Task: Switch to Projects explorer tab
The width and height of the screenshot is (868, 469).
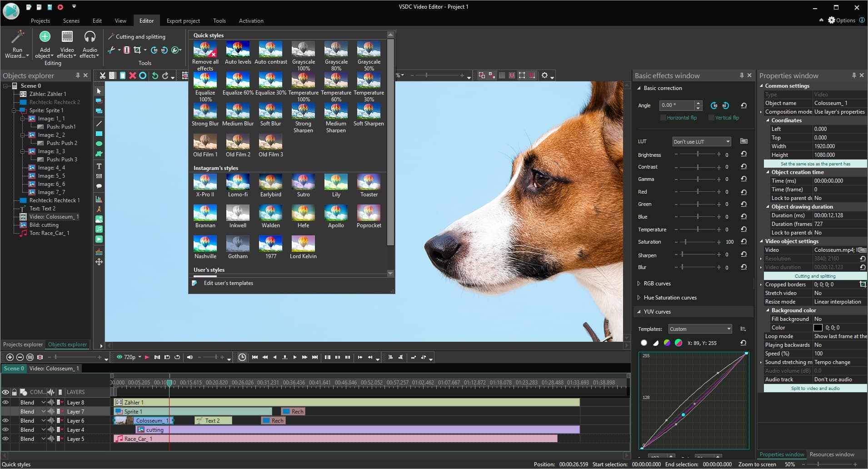Action: [23, 344]
